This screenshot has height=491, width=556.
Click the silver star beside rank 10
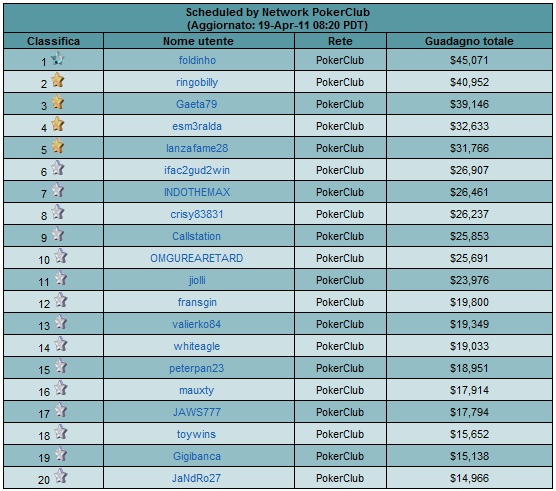point(60,256)
